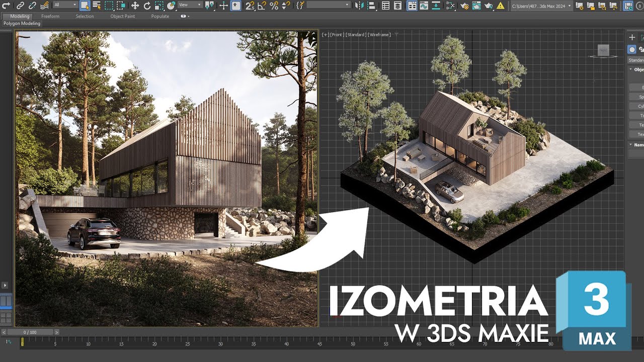
Task: Toggle the Layer Explorer icon
Action: coord(397,6)
